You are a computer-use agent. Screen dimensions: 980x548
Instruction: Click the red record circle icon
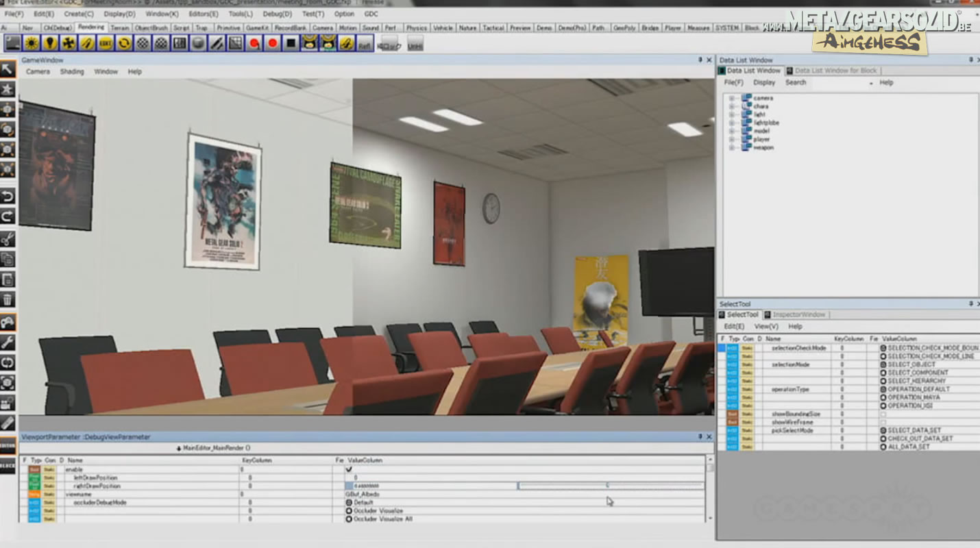click(273, 43)
